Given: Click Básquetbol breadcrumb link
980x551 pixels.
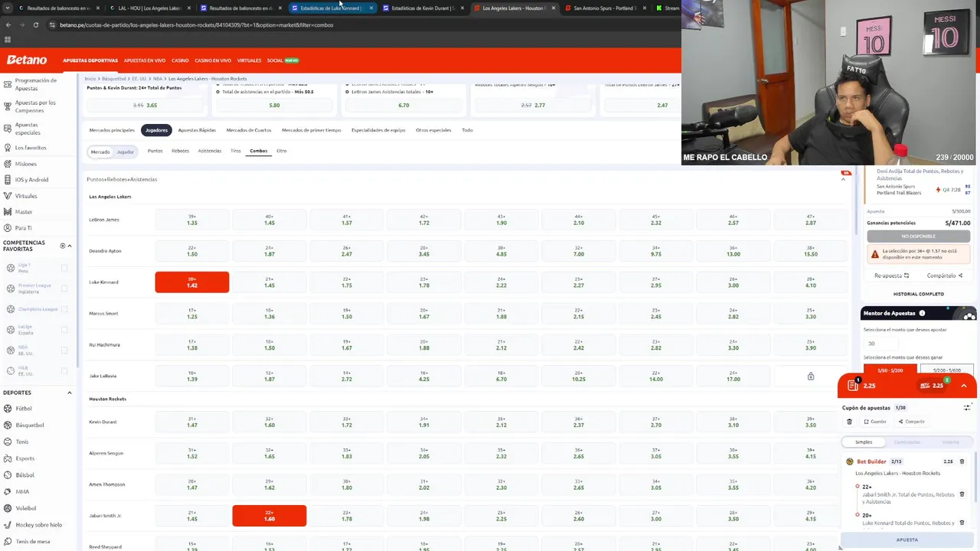Looking at the screenshot, I should (114, 79).
